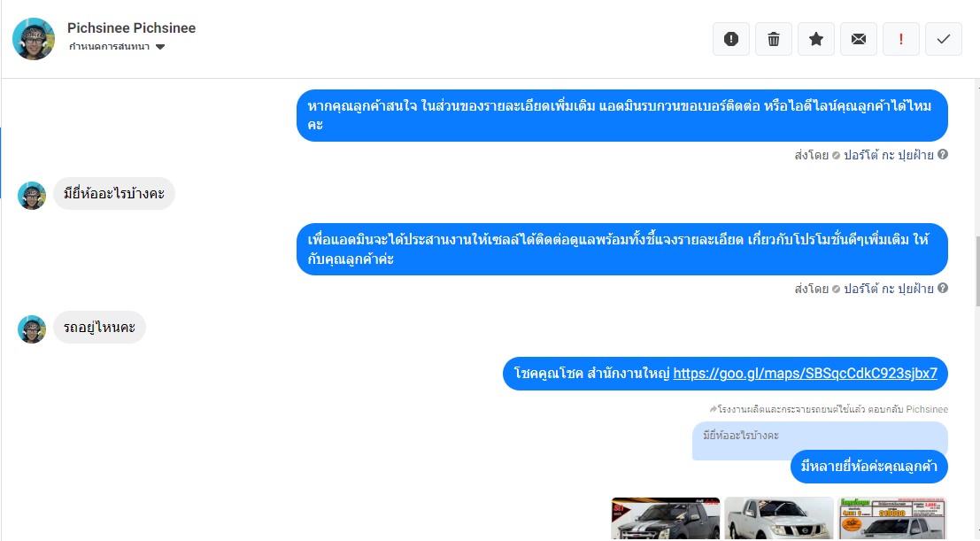The height and width of the screenshot is (541, 980).
Task: Open Pichsinee's large profile avatar in header
Action: (x=34, y=39)
